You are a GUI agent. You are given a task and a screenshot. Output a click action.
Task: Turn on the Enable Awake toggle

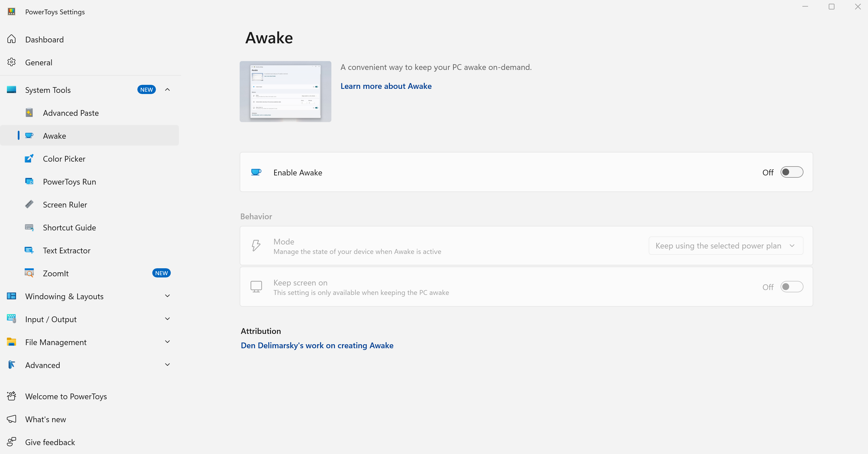791,172
